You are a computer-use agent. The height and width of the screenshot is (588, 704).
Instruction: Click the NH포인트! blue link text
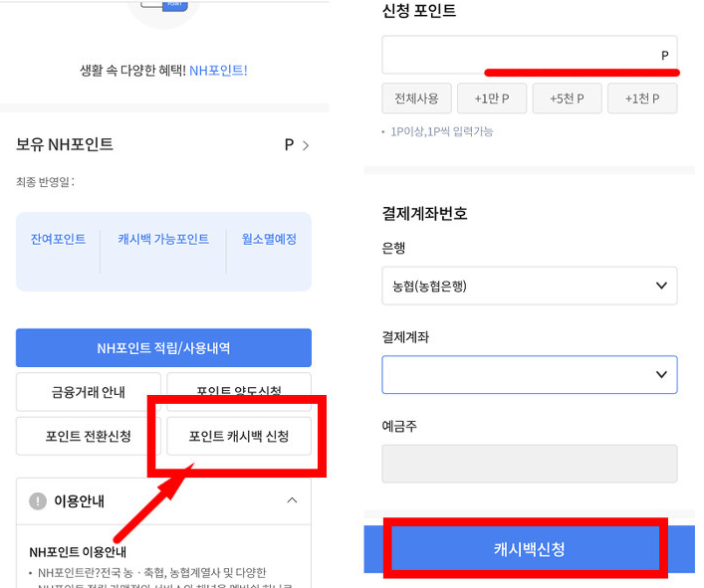coord(218,70)
